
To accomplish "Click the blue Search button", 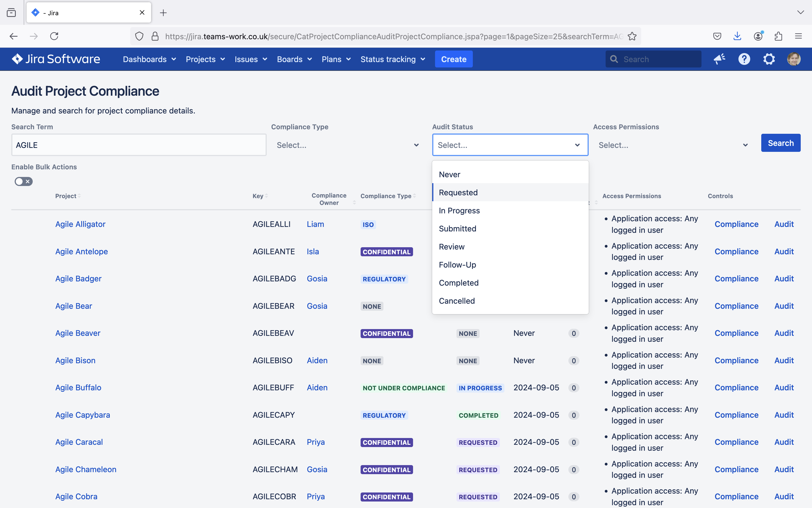I will pyautogui.click(x=780, y=143).
